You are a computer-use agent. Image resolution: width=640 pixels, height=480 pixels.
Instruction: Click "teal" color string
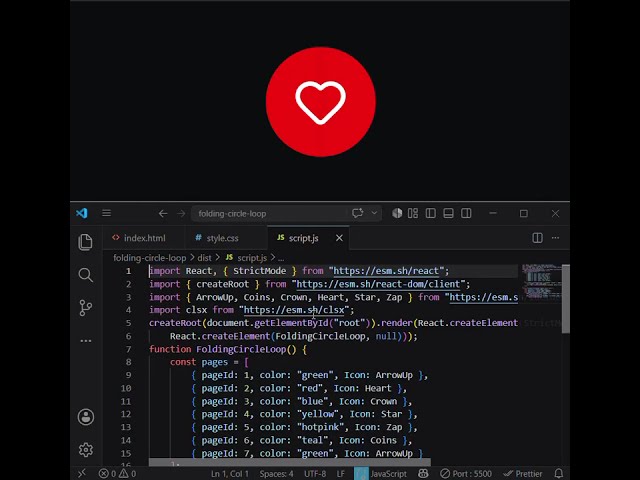click(313, 440)
